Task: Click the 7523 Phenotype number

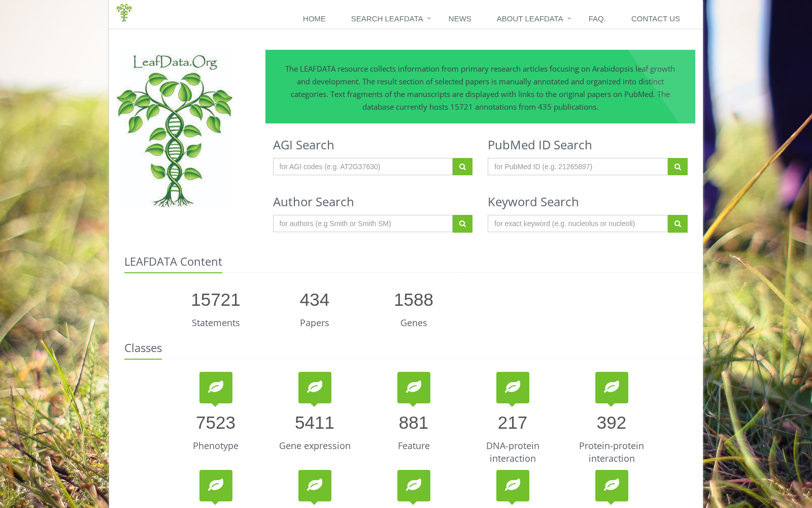Action: (x=216, y=423)
